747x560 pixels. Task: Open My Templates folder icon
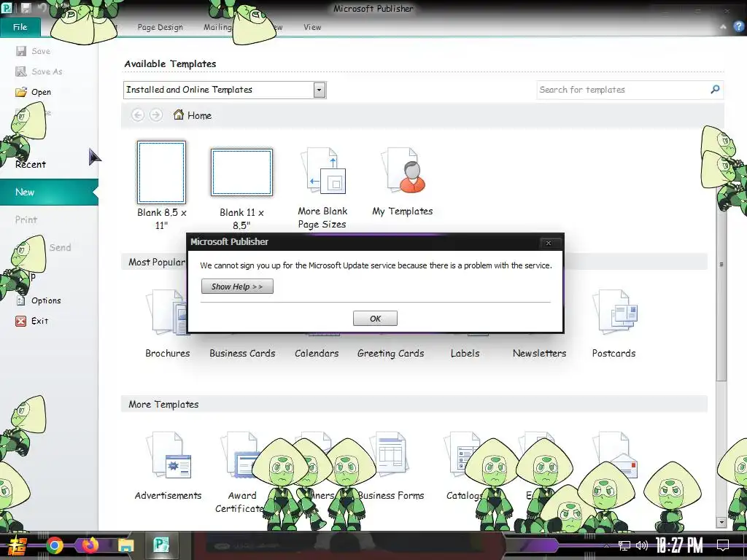[403, 170]
